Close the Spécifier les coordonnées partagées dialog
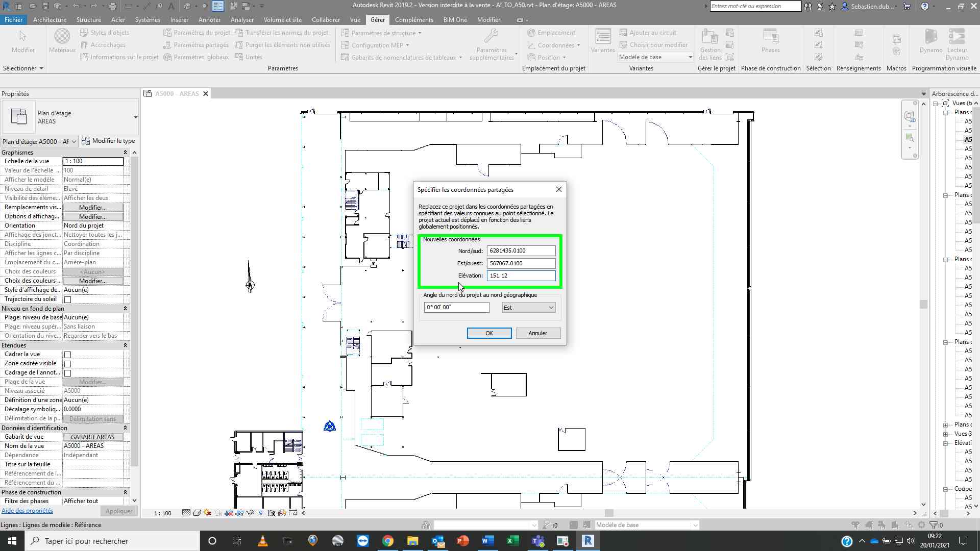Image resolution: width=980 pixels, height=551 pixels. pyautogui.click(x=558, y=189)
